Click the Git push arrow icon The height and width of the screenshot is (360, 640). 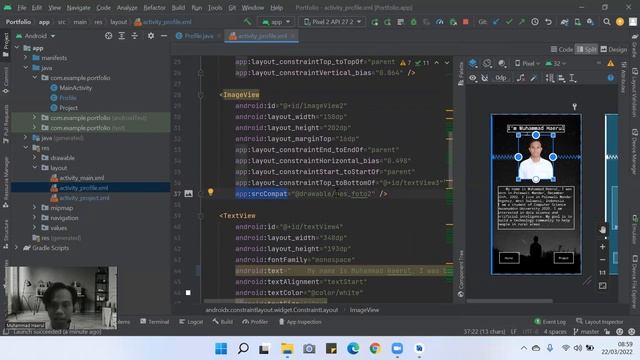pyautogui.click(x=522, y=22)
